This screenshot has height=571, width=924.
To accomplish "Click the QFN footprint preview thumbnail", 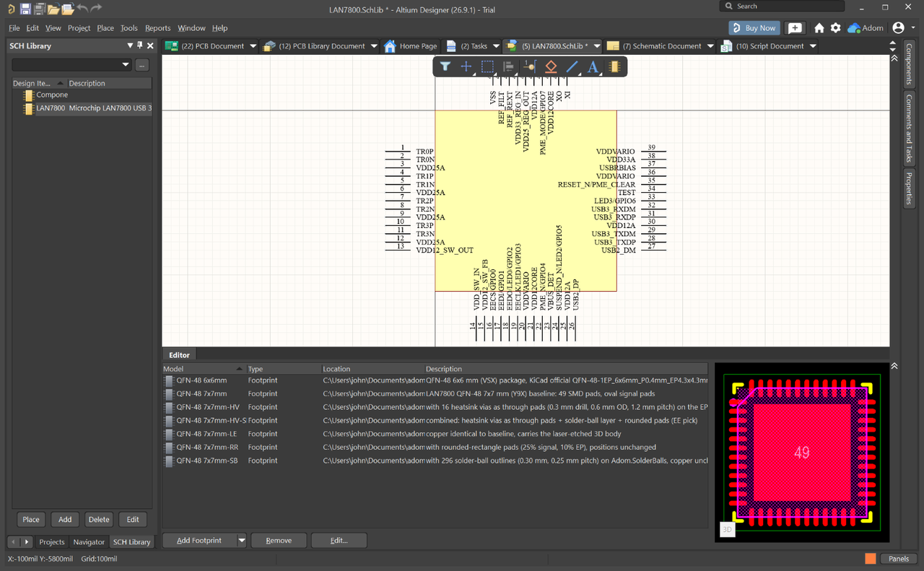I will [801, 452].
